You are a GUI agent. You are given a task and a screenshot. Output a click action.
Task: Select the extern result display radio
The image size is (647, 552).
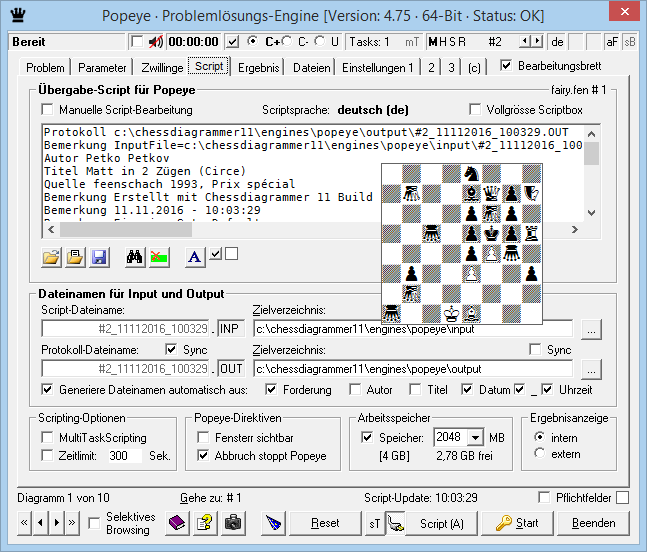[x=540, y=453]
